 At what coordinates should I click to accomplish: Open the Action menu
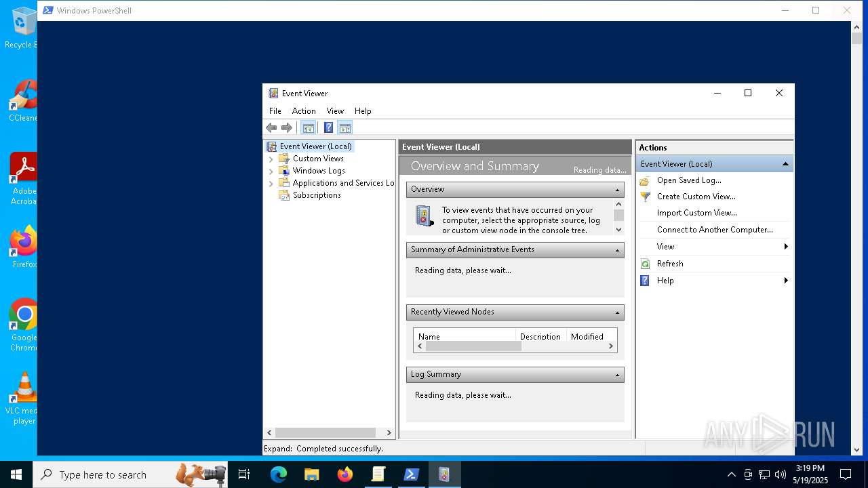(304, 111)
